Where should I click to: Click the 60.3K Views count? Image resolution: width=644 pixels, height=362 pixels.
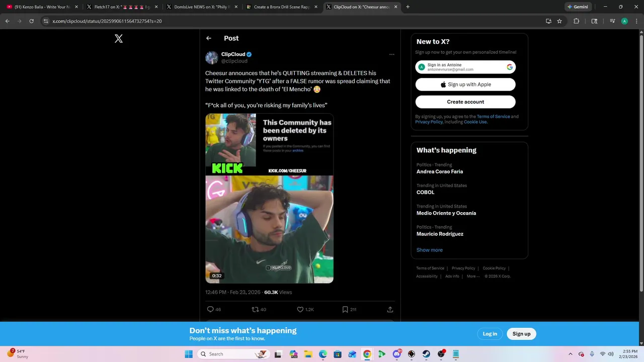click(x=278, y=292)
